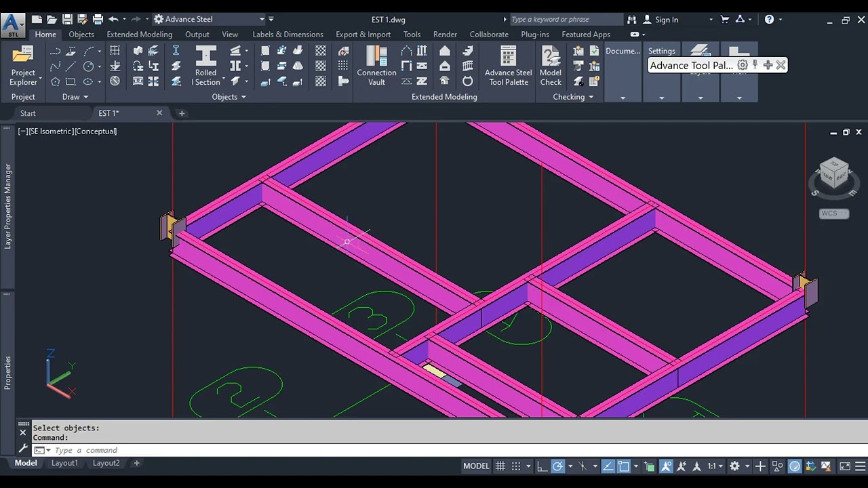
Task: Toggle snap mode in status bar
Action: [516, 466]
